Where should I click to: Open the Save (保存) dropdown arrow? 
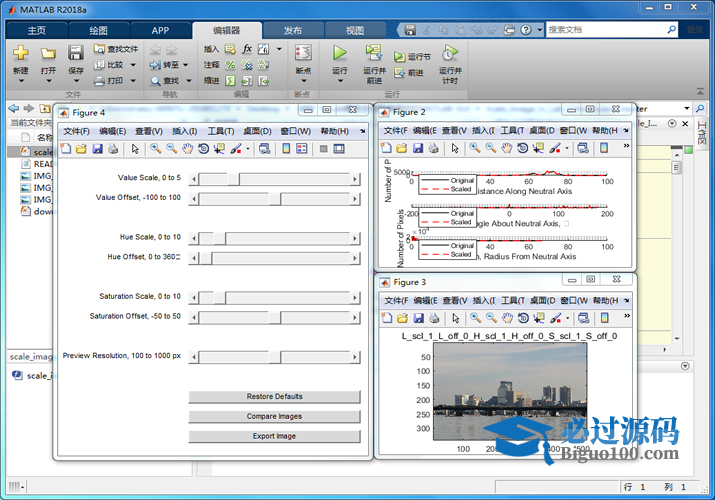click(76, 81)
